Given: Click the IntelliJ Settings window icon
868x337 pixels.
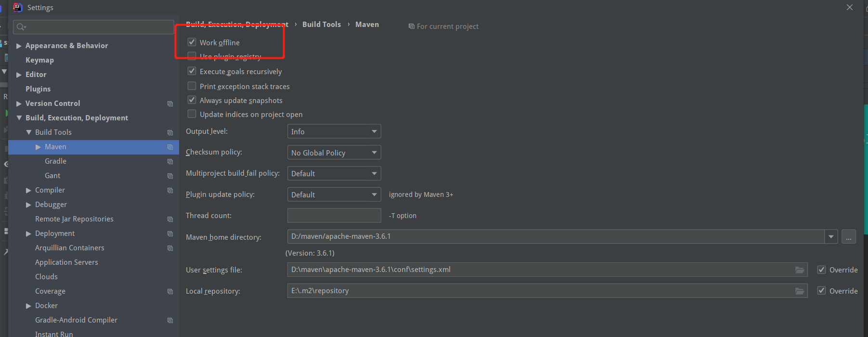Looking at the screenshot, I should pyautogui.click(x=18, y=7).
